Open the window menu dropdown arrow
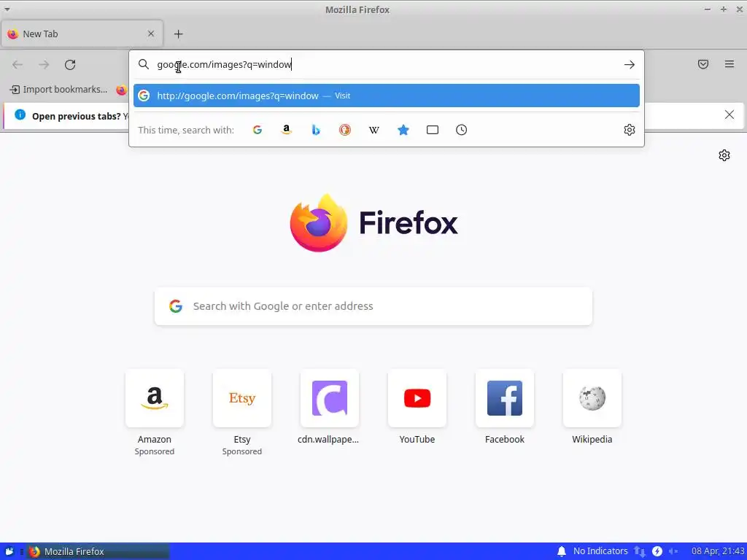 coord(7,9)
